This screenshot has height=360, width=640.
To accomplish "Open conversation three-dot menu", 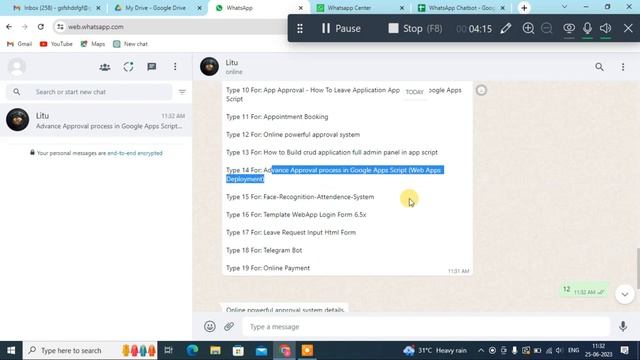I will coord(623,67).
